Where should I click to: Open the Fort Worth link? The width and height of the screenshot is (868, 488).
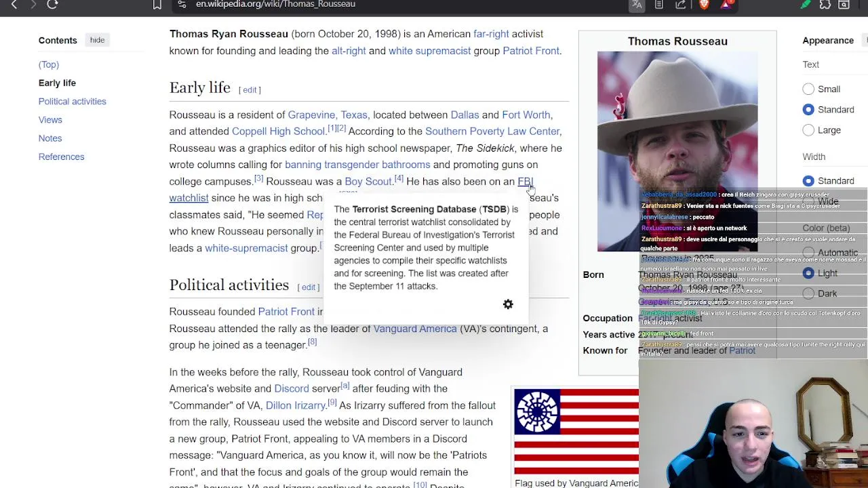[526, 115]
